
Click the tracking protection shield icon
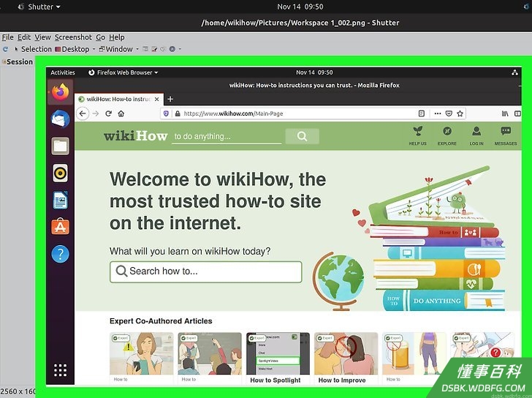[x=166, y=113]
